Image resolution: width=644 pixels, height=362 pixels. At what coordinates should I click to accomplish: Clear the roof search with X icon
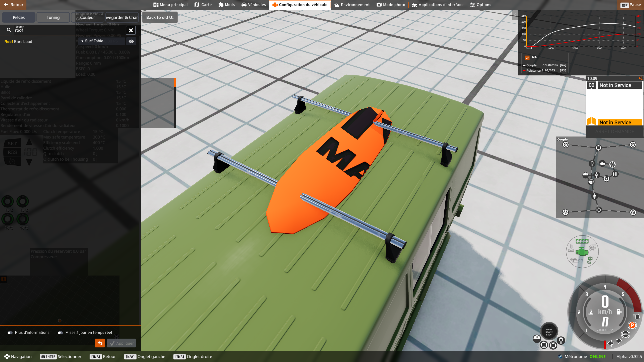(131, 30)
